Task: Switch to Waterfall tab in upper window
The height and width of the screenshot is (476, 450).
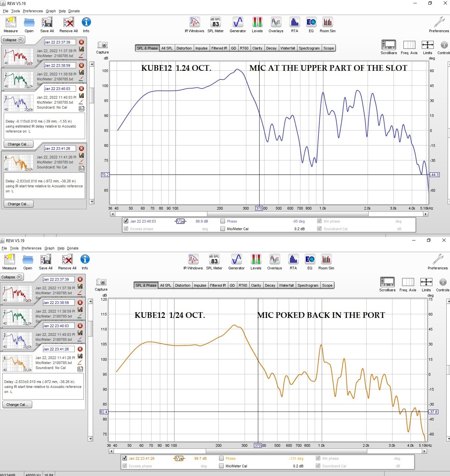Action: (x=287, y=48)
